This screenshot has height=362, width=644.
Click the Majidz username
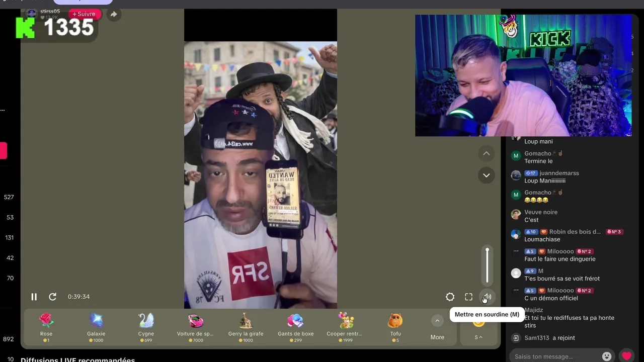(534, 310)
